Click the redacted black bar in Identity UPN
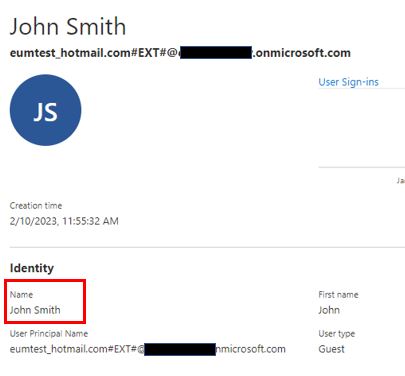Viewport: 405px width, 376px height. pyautogui.click(x=180, y=349)
